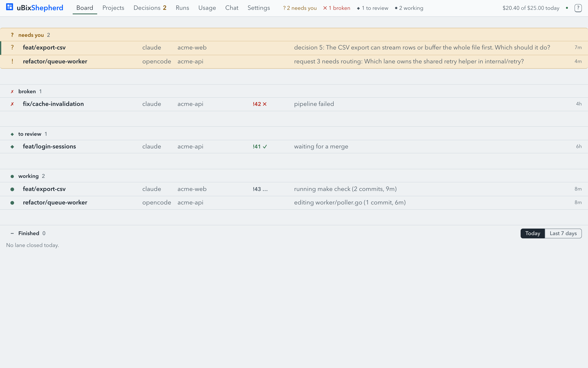Screen dimensions: 588x368
Task: Open the request 3 needs routing message
Action: (409, 61)
